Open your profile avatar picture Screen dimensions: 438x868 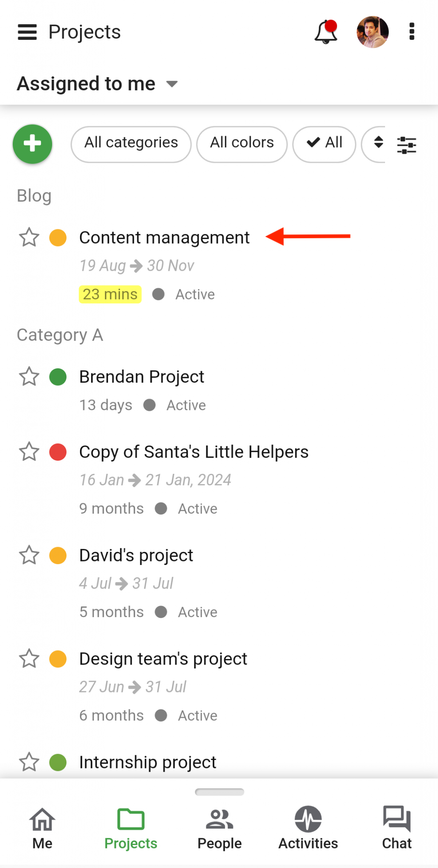[372, 32]
